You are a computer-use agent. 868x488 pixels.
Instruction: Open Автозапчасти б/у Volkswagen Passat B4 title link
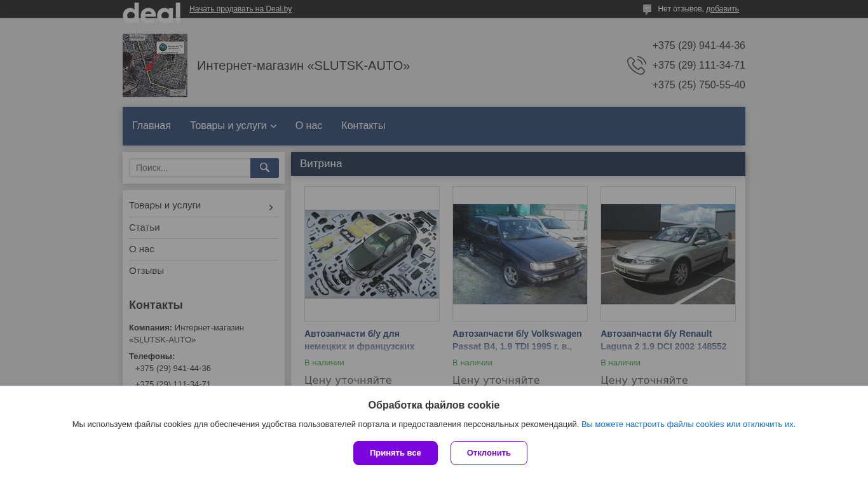(517, 340)
